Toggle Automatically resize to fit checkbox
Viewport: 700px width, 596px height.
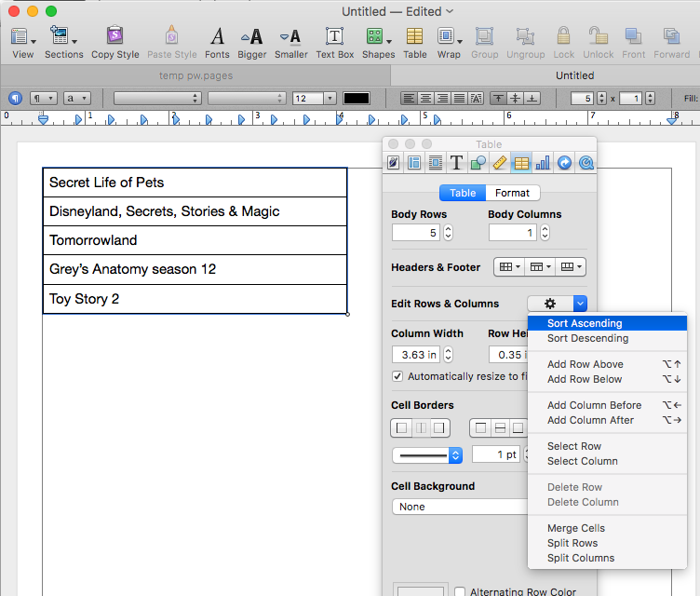pyautogui.click(x=397, y=376)
